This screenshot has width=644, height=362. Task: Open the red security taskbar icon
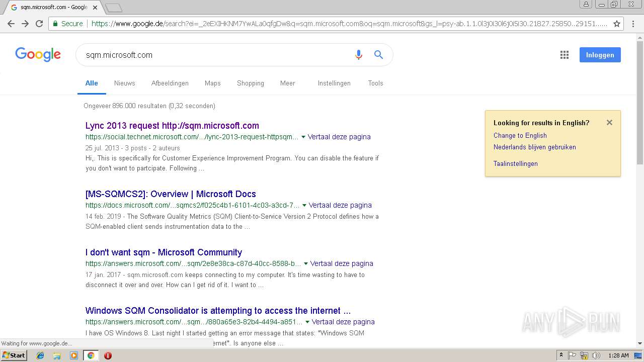[108, 355]
